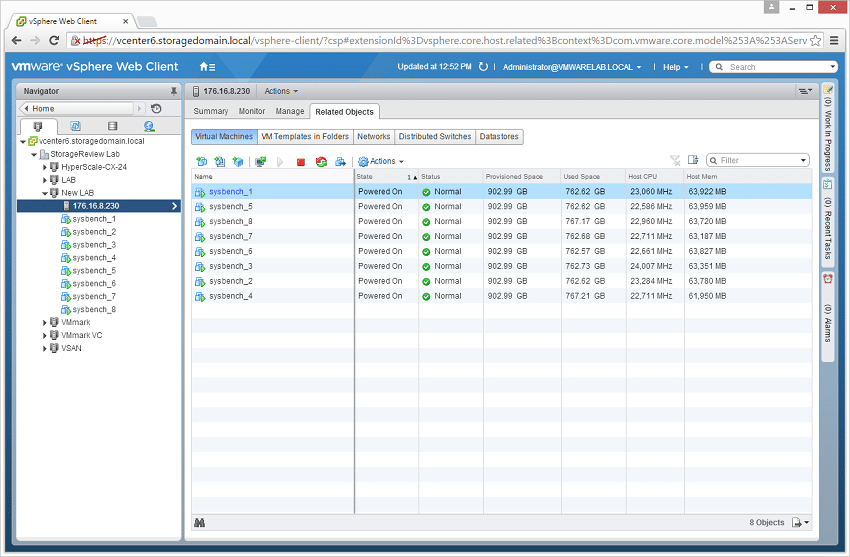Open the Work In Progress side panel
Image resolution: width=850 pixels, height=557 pixels.
[x=828, y=128]
